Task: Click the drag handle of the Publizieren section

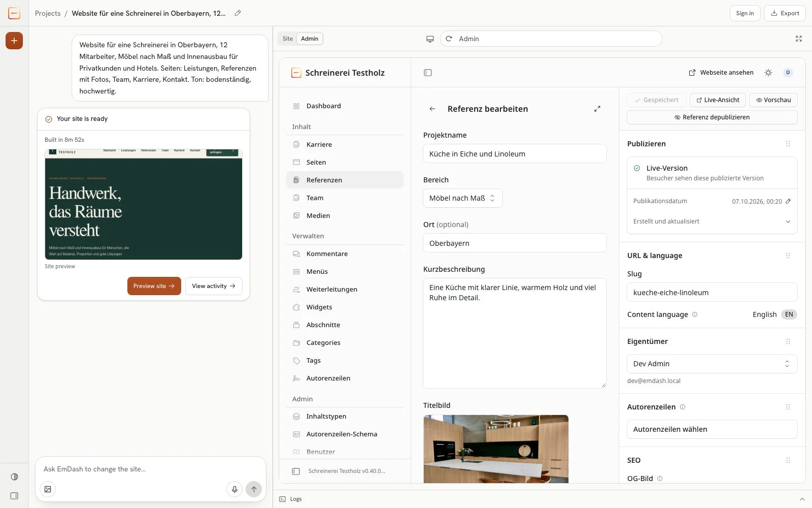Action: [788, 144]
